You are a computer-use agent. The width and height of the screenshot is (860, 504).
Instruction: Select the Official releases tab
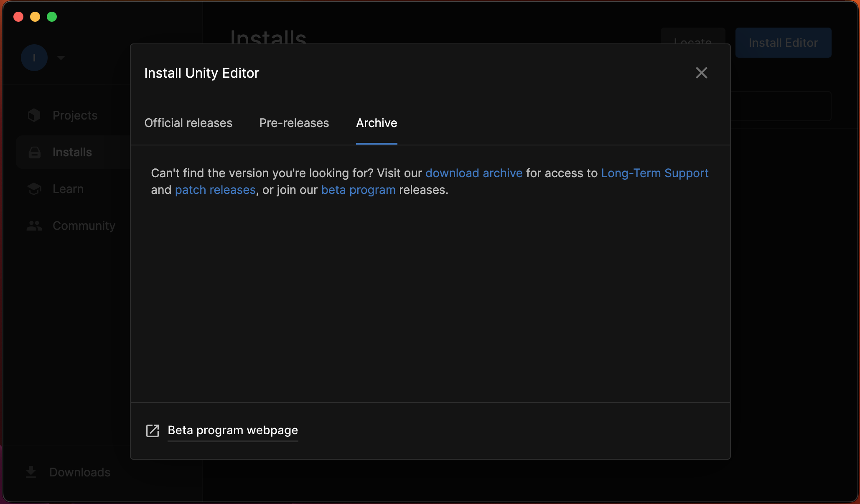click(188, 122)
